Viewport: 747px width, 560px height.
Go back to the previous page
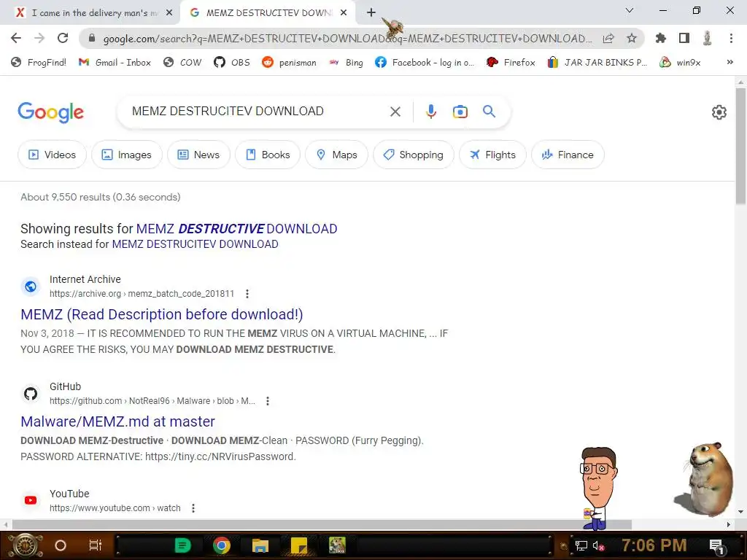tap(16, 38)
